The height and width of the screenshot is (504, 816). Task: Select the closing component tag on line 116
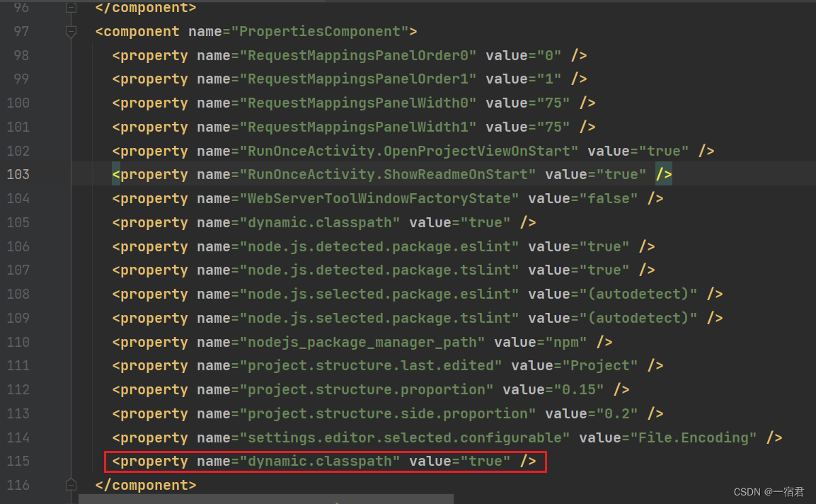145,484
